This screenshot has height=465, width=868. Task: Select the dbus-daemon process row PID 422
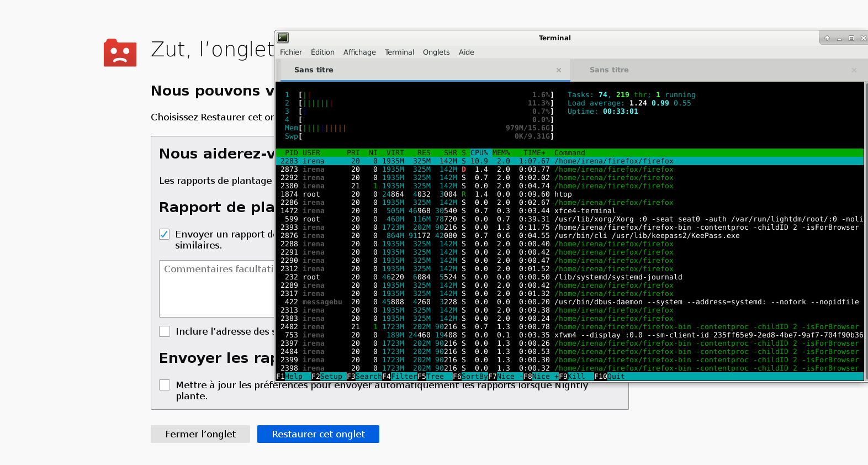pos(570,302)
